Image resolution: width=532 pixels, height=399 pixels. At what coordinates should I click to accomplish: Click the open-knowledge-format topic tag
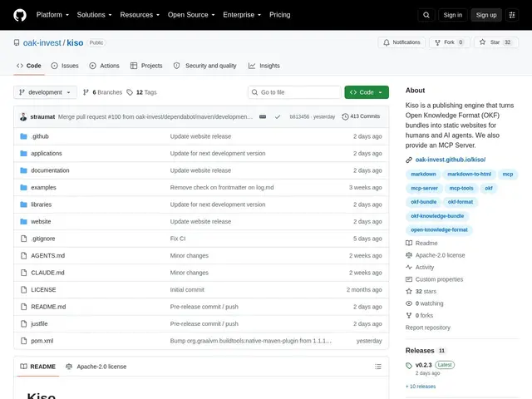coord(439,229)
